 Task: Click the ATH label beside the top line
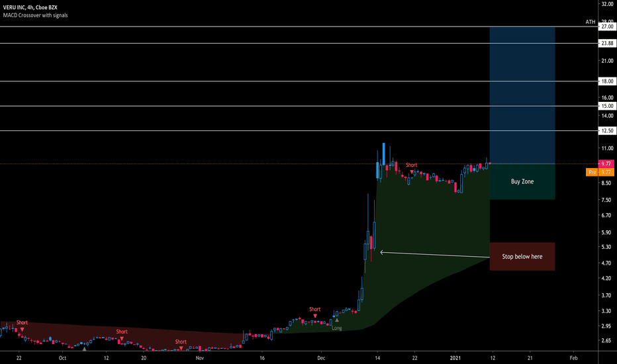tap(591, 22)
